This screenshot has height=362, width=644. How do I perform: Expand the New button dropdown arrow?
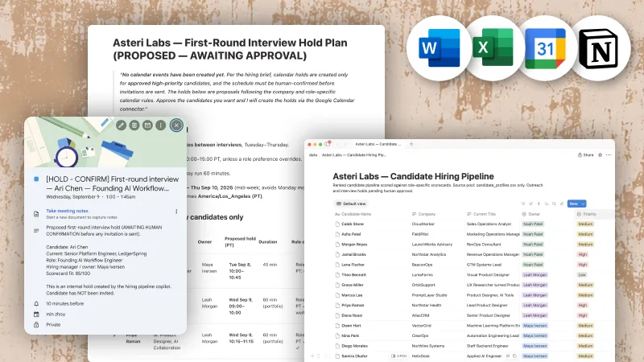tap(583, 204)
